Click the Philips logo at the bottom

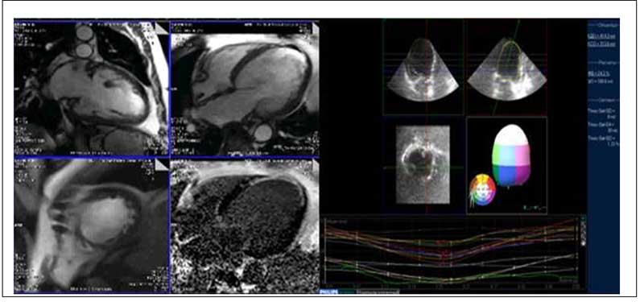coord(328,292)
